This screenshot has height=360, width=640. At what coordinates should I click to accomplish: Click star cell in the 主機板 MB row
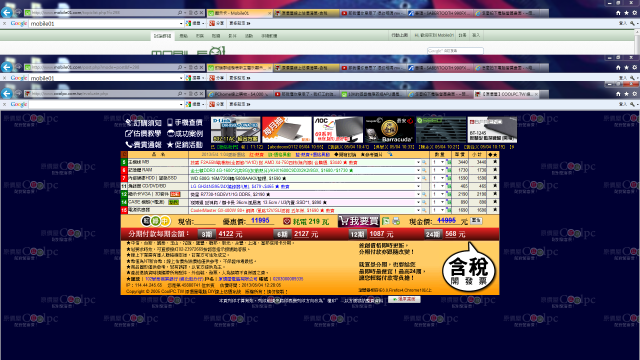point(495,162)
